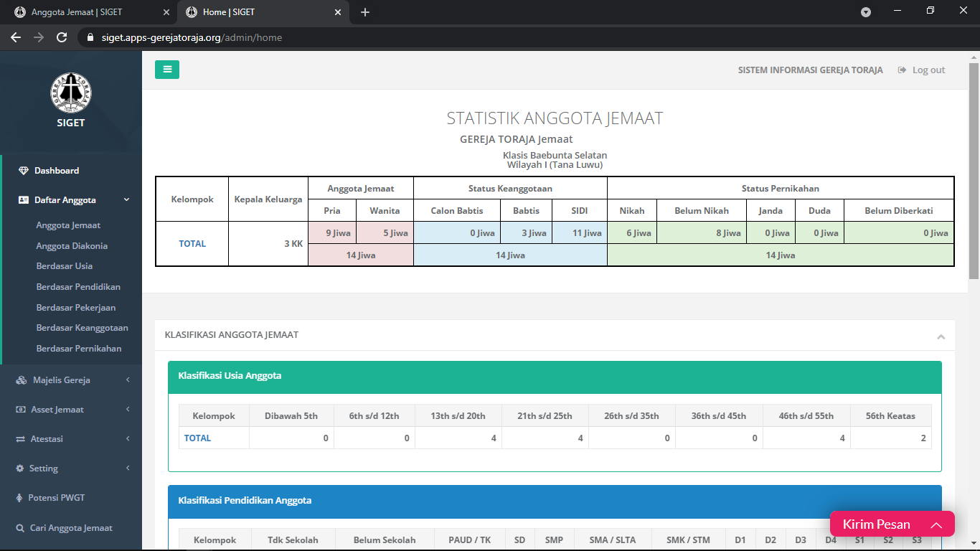This screenshot has width=980, height=551.
Task: Expand the Asset Jemaat menu chevron
Action: [x=128, y=410]
